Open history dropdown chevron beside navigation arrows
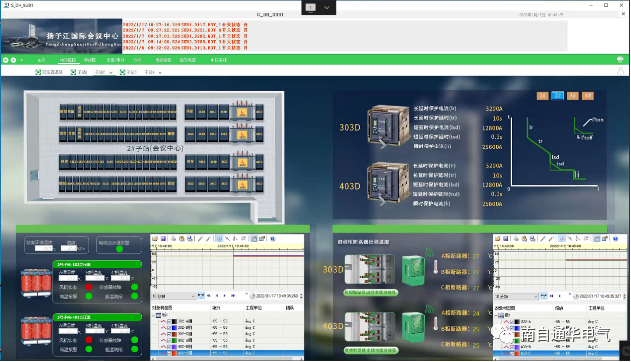The width and height of the screenshot is (631, 362). tap(21, 60)
